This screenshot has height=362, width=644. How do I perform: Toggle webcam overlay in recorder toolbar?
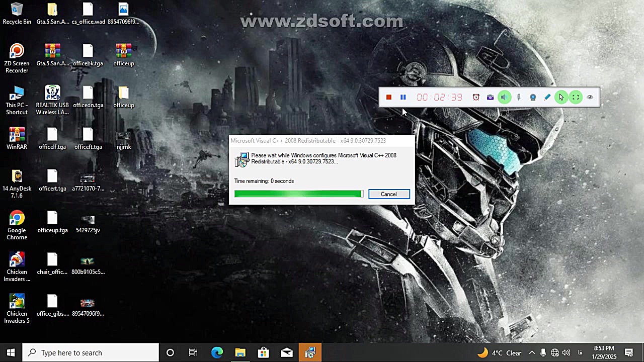pos(533,97)
